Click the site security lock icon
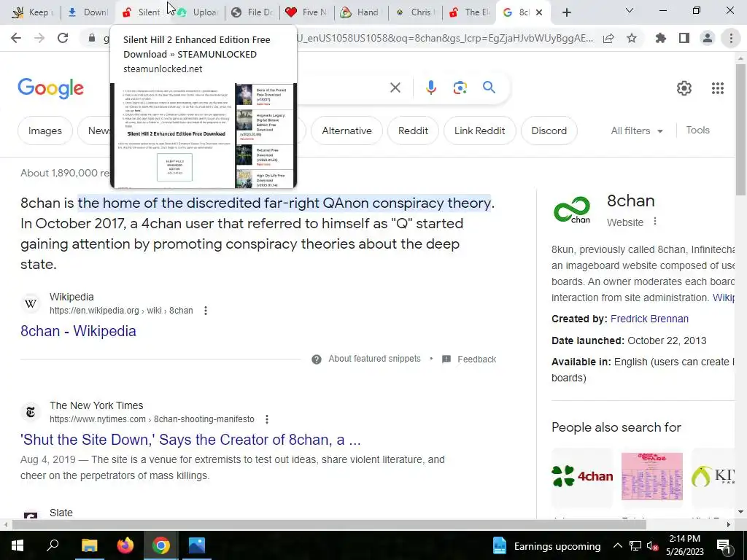Screen dimensions: 747x560 click(x=92, y=38)
